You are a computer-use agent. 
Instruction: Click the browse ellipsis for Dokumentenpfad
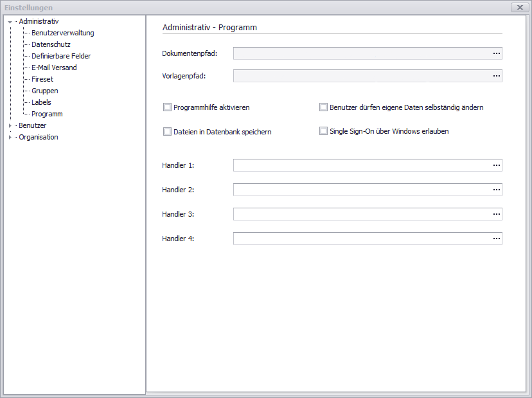[496, 53]
